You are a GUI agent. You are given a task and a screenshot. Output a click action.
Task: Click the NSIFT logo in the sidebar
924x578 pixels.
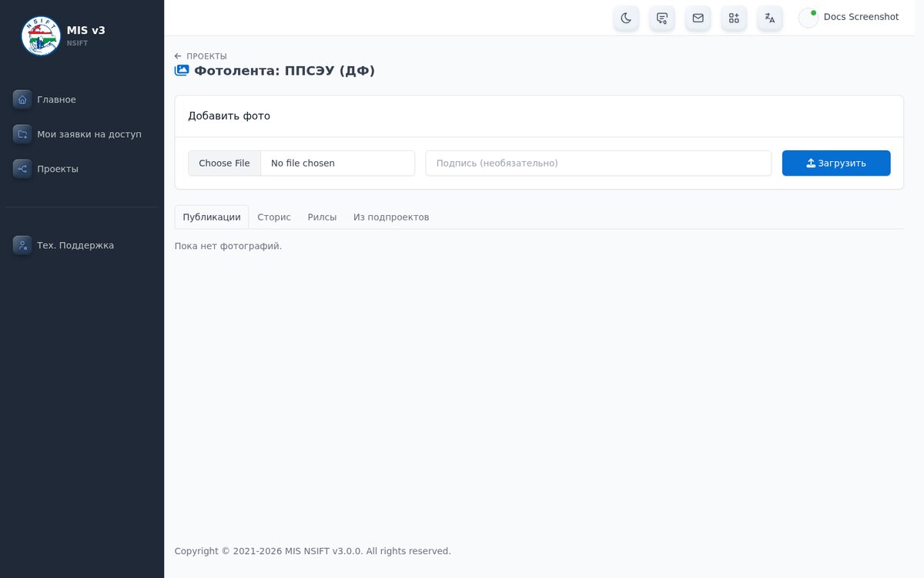tap(41, 36)
